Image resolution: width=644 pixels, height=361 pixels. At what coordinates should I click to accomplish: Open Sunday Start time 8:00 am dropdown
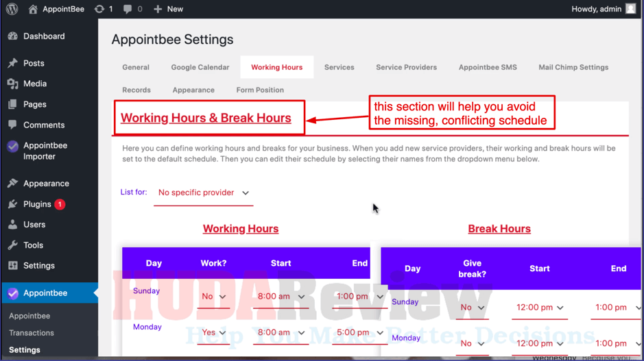point(281,297)
